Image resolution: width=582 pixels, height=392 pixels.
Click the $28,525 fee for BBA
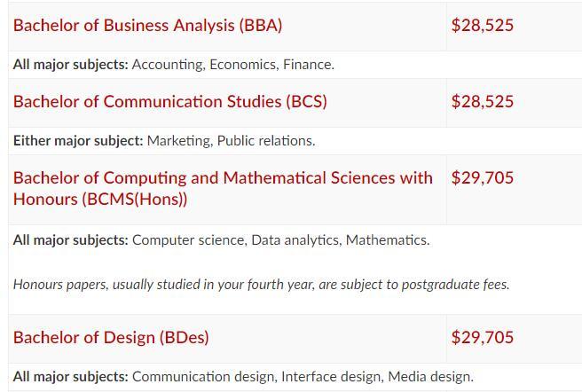tap(482, 25)
